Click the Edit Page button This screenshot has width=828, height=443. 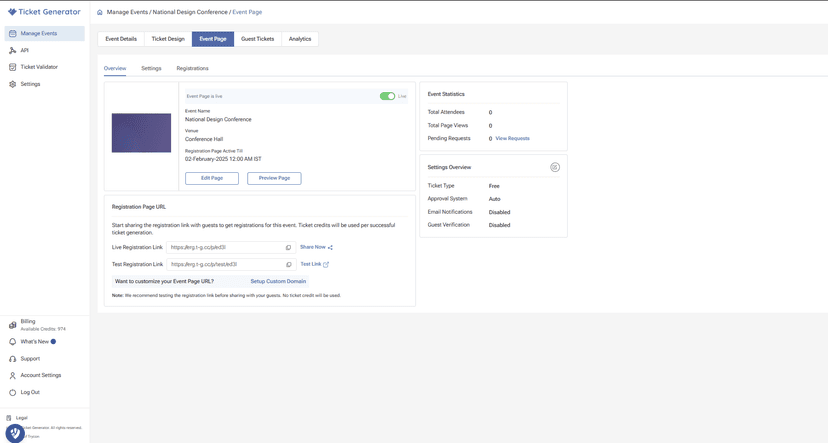coord(212,178)
